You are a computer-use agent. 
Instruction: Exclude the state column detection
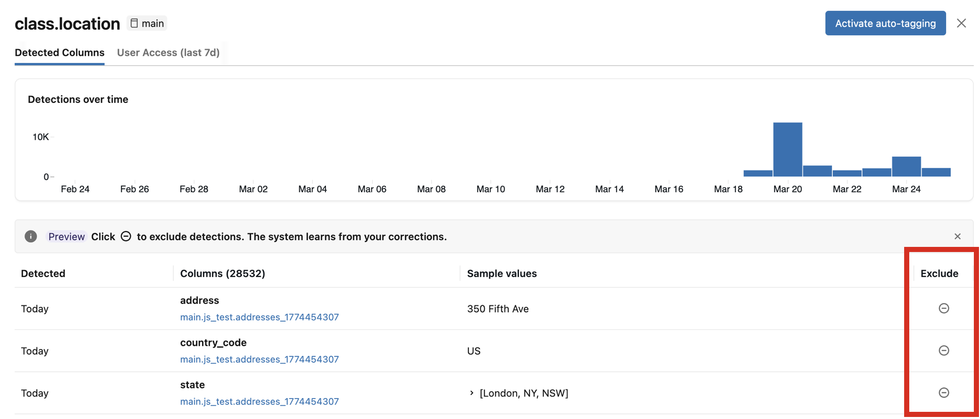(943, 393)
